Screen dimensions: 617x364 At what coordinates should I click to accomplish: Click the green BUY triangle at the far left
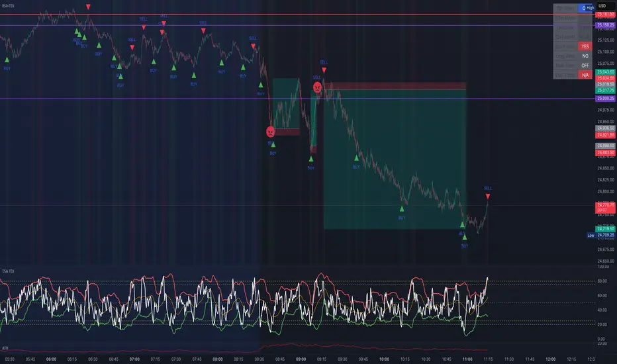click(x=7, y=59)
